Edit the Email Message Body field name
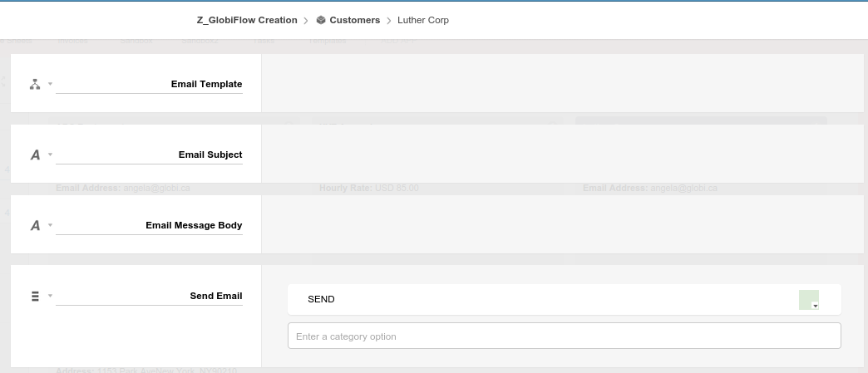 point(149,225)
